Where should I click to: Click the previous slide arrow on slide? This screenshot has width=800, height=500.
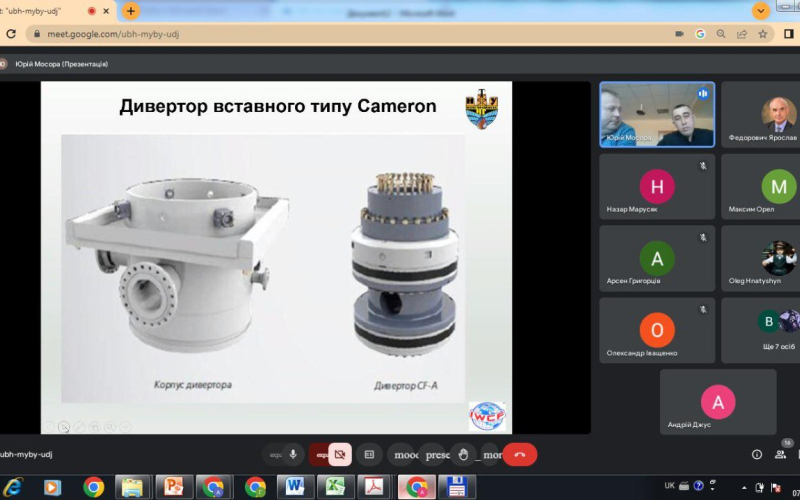48,427
